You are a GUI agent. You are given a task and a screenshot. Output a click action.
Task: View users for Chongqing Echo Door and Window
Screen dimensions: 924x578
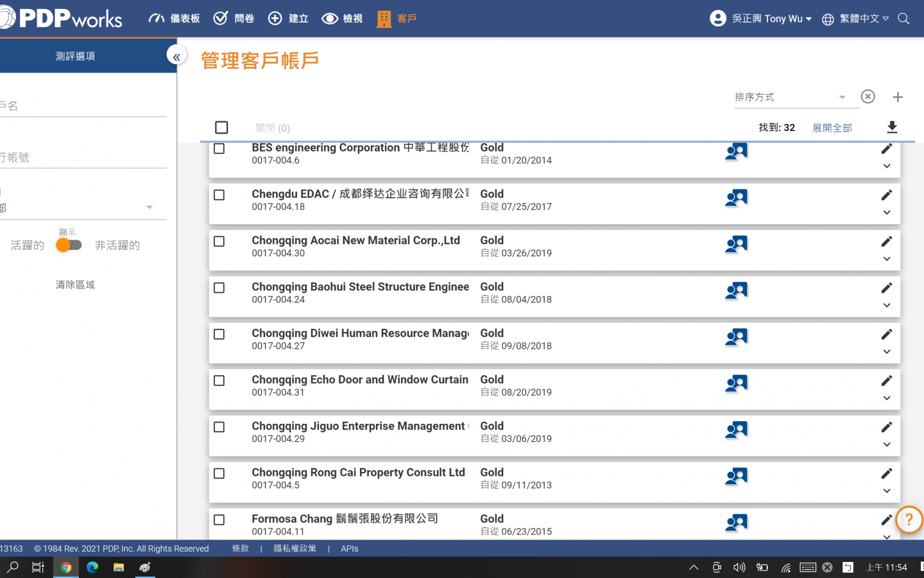(736, 383)
